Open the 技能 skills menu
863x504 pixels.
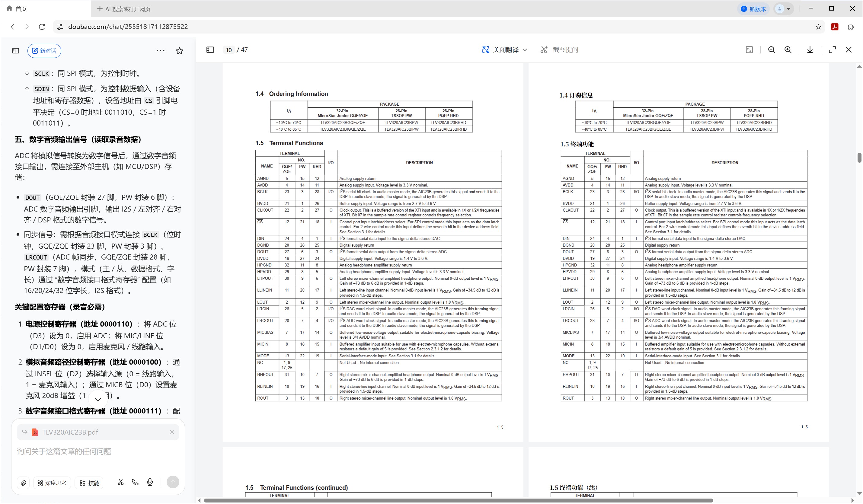pos(89,483)
